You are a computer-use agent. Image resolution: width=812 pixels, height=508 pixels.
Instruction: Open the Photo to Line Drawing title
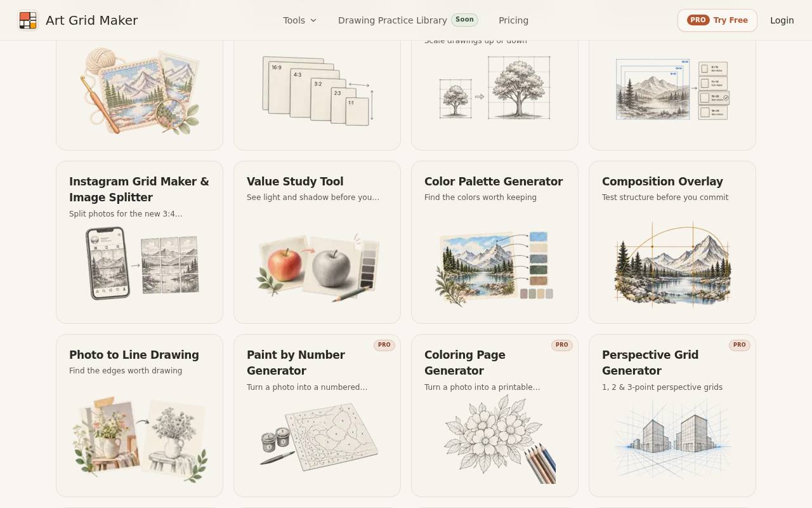point(134,355)
